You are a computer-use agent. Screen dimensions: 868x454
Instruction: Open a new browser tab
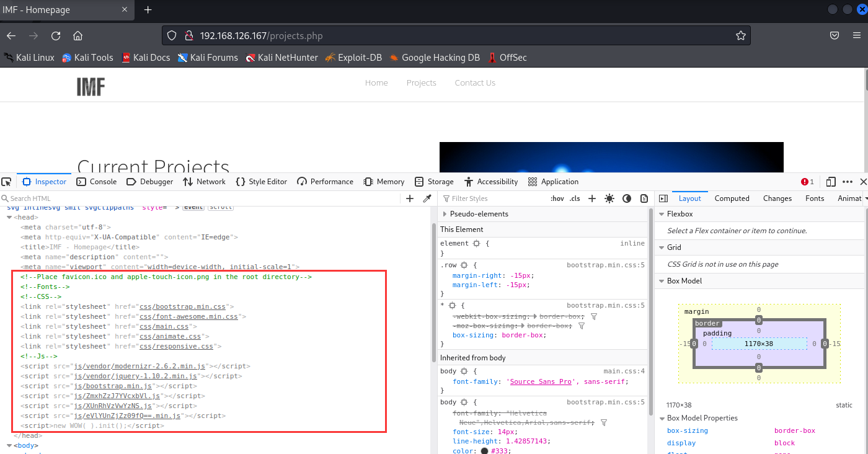click(148, 10)
